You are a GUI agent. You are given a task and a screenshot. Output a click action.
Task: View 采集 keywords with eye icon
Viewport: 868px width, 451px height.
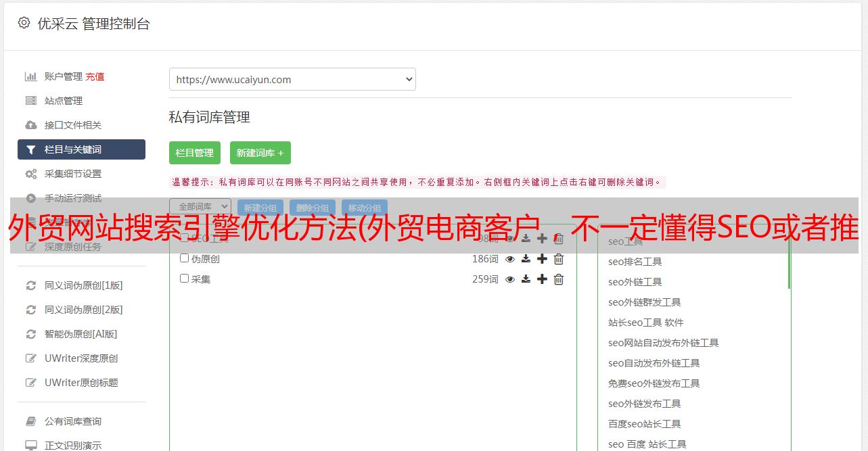510,279
